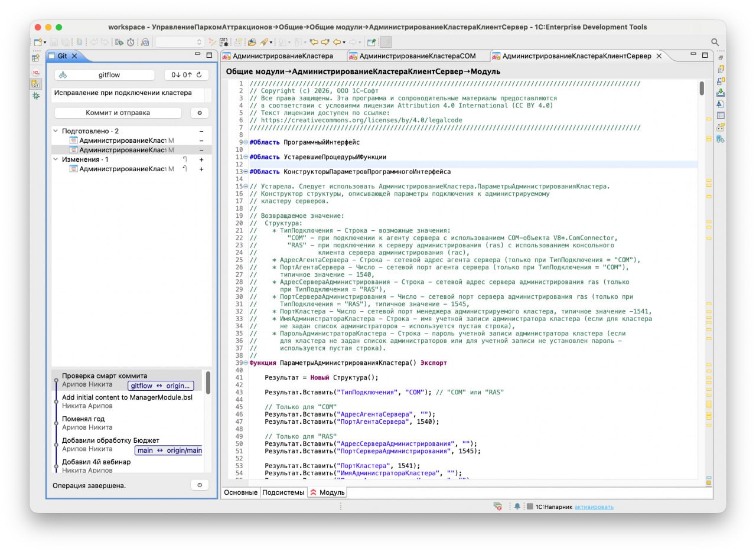Open the Debug perspective bug icon
Viewport: 756px width, 552px height.
[x=36, y=96]
